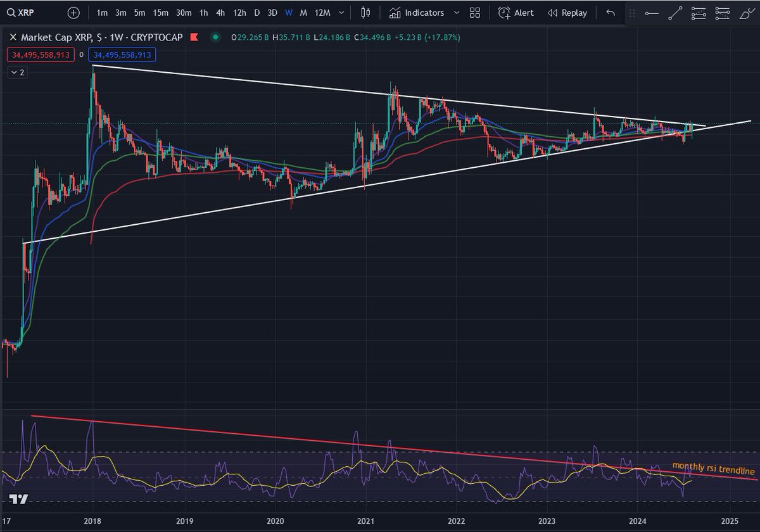Image resolution: width=760 pixels, height=532 pixels.
Task: Select the 1h timeframe
Action: point(203,13)
